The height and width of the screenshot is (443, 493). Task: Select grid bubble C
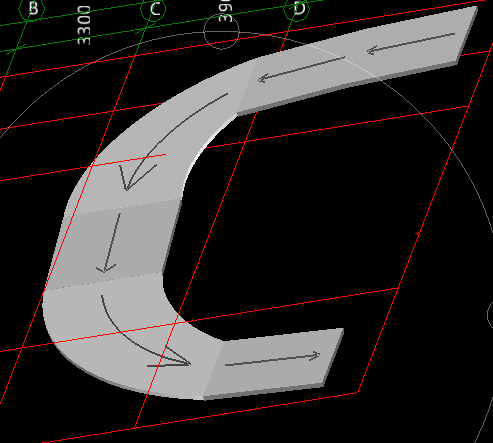(153, 9)
